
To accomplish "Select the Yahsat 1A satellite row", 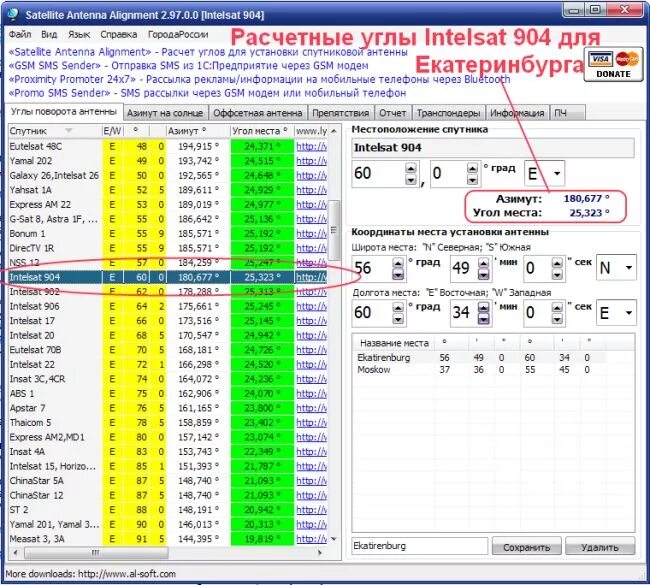I will tap(168, 190).
